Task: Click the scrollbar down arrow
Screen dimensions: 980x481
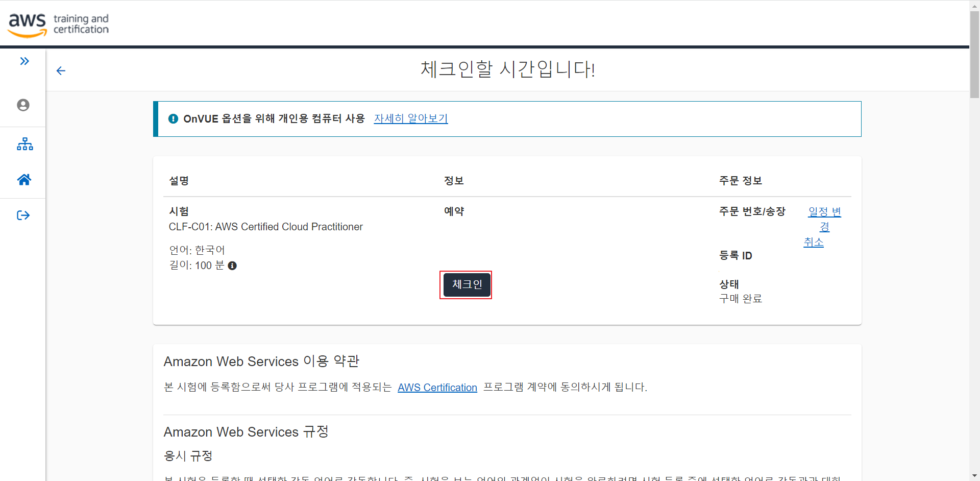Action: [x=974, y=476]
